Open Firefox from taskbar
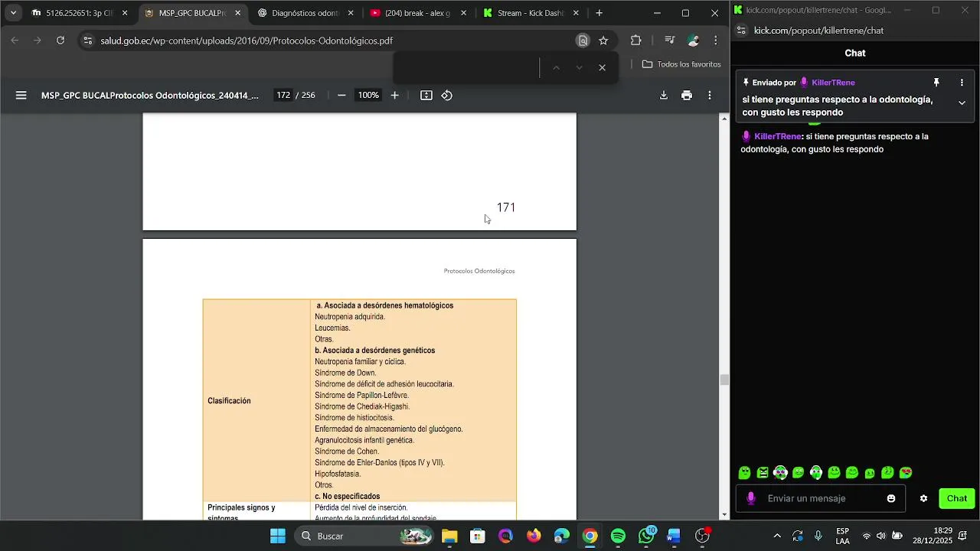This screenshot has width=980, height=551. [534, 536]
